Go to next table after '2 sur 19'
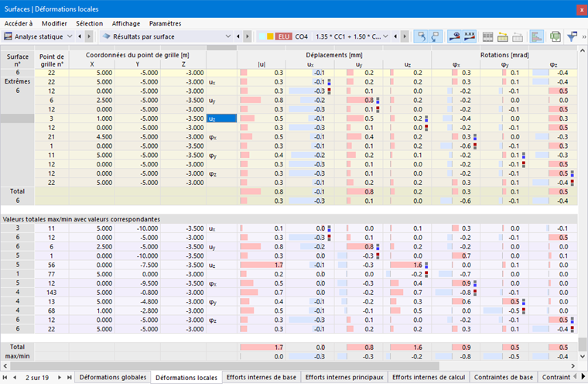Viewport: 588px width, 384px height. pos(60,377)
